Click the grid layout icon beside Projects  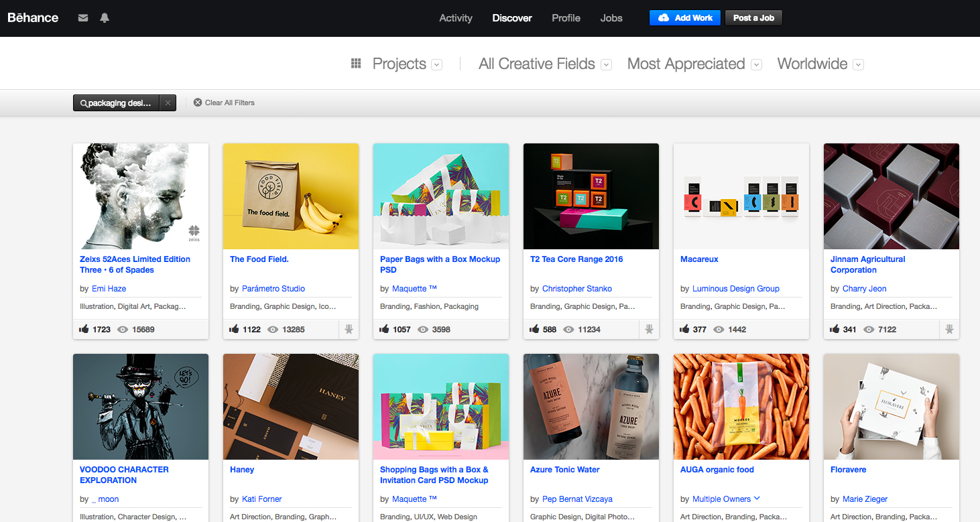pos(355,63)
